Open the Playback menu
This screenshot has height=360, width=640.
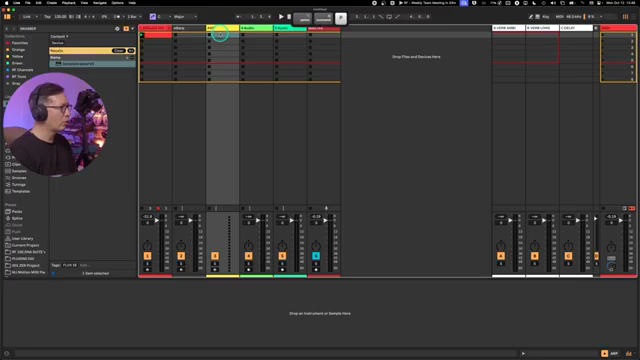[x=69, y=3]
